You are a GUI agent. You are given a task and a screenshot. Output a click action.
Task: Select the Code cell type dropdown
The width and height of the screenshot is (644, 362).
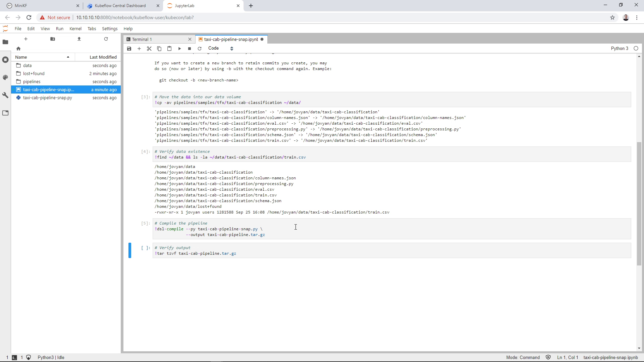point(220,48)
